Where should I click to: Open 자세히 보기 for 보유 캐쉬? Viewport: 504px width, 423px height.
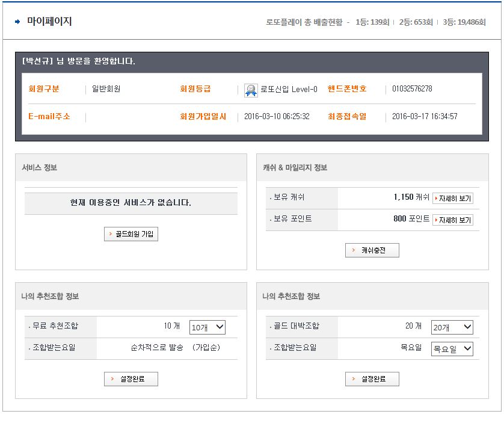click(x=452, y=199)
